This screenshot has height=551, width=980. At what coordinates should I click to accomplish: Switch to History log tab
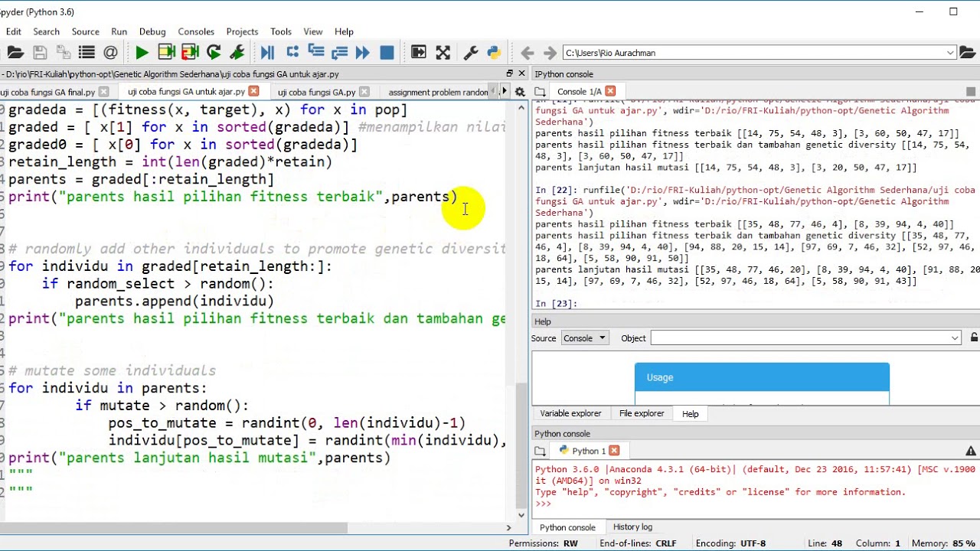pos(632,527)
